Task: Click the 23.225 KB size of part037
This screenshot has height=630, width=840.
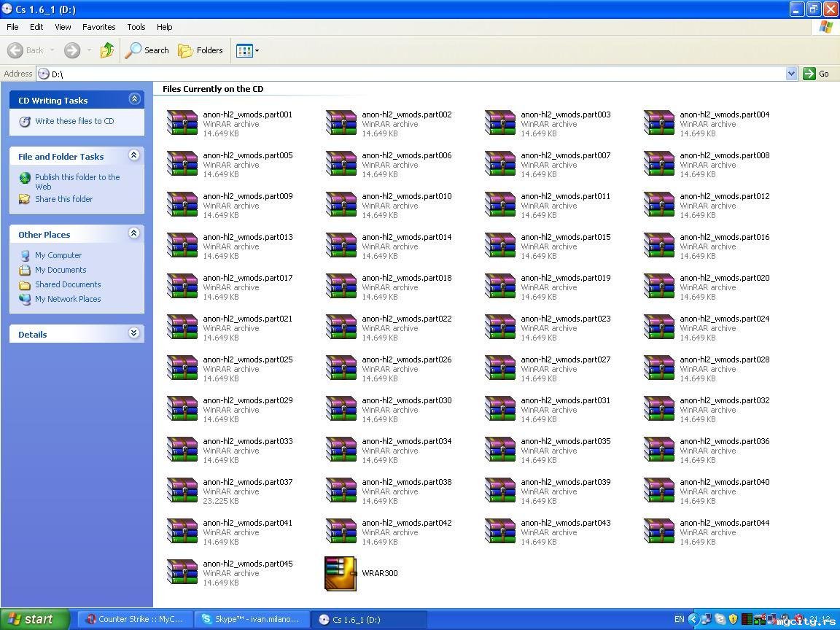Action: pos(221,501)
